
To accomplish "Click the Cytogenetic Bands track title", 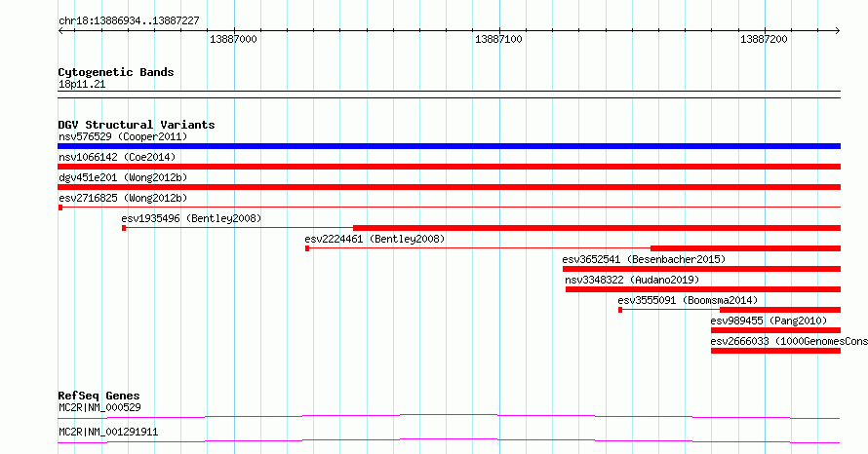I will point(116,72).
